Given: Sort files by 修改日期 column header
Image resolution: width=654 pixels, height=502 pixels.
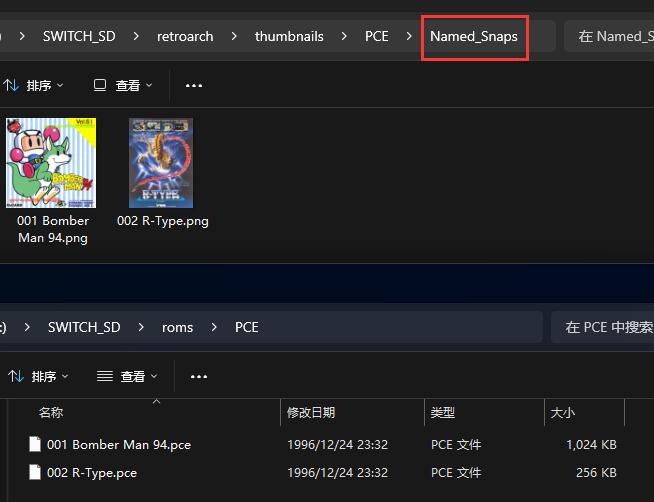Looking at the screenshot, I should click(311, 412).
